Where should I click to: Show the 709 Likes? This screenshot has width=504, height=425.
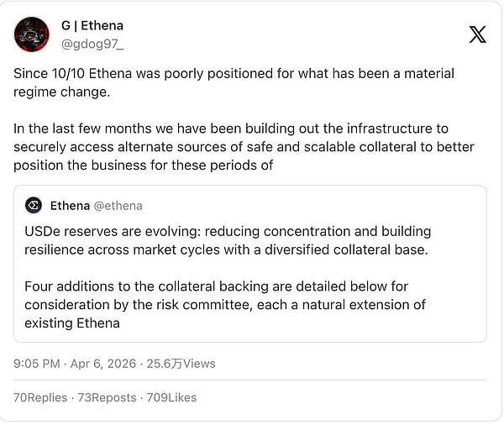point(169,397)
